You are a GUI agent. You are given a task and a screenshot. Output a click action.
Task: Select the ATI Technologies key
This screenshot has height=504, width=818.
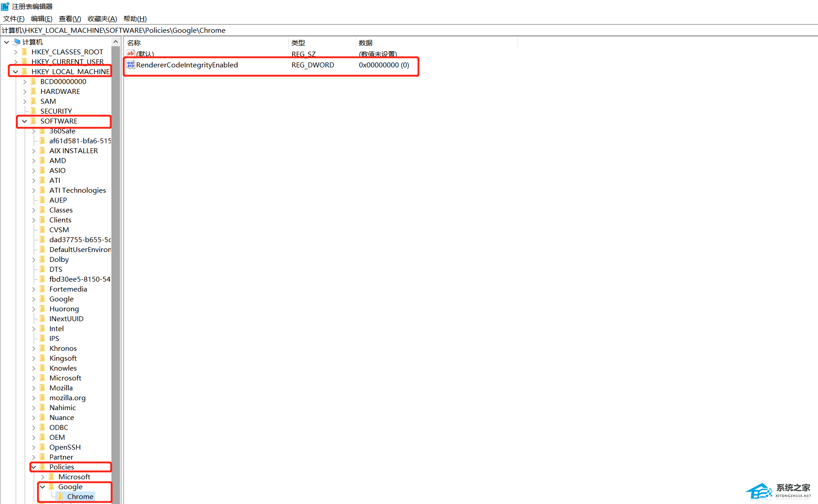pyautogui.click(x=78, y=190)
